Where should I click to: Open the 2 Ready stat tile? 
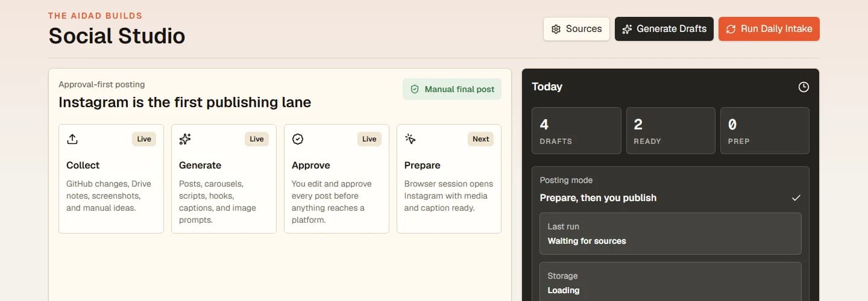click(x=671, y=131)
